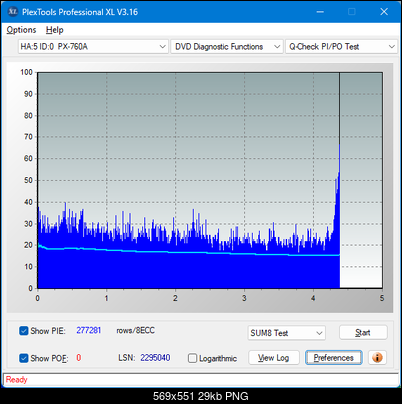Click the POF value 0
402x404 pixels.
pyautogui.click(x=79, y=358)
